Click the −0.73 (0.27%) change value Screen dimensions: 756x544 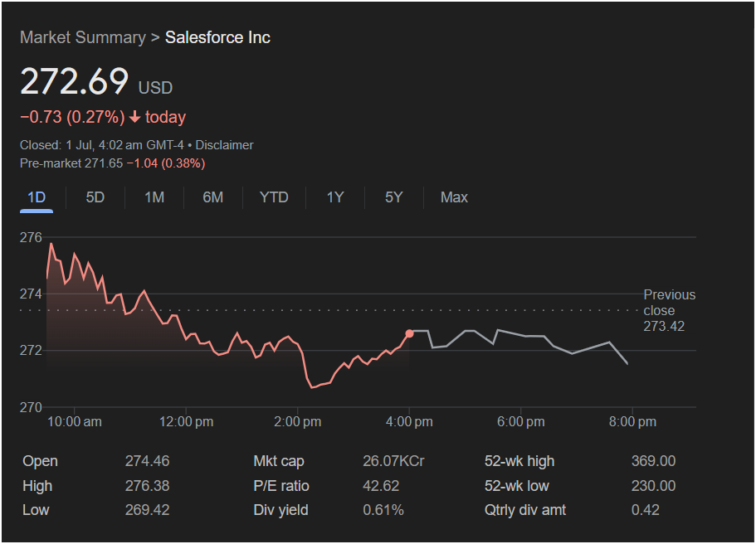pyautogui.click(x=72, y=117)
